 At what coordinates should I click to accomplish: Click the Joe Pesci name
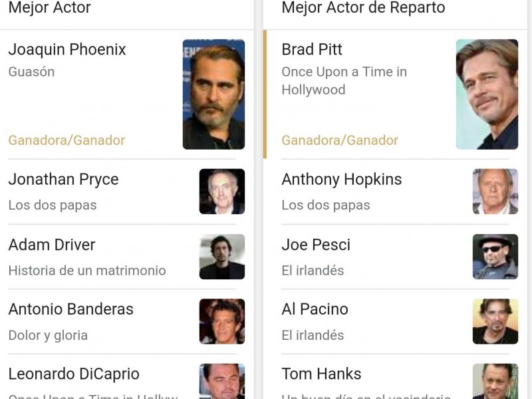pyautogui.click(x=316, y=245)
